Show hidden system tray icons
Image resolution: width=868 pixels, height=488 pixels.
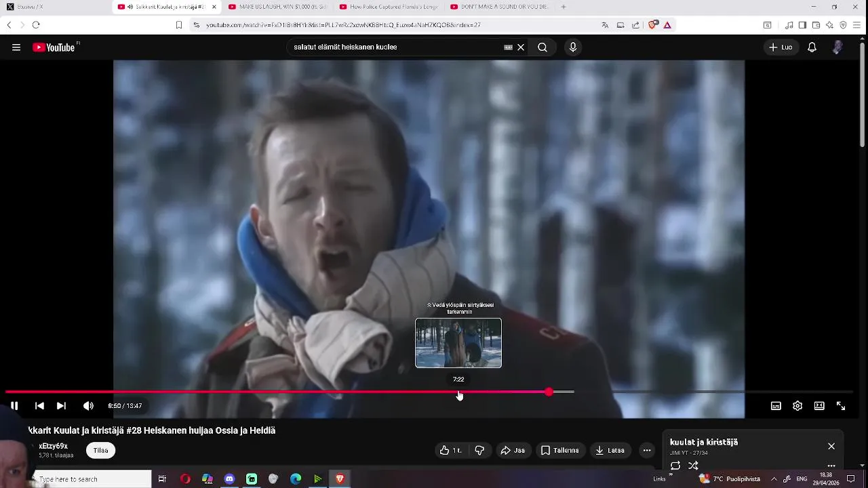coord(774,479)
